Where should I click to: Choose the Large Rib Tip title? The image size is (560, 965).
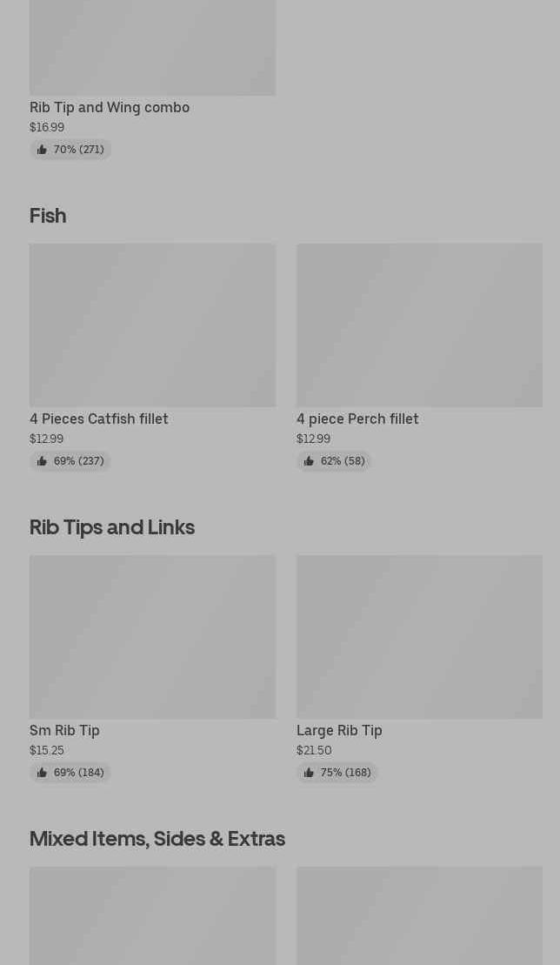tap(339, 730)
